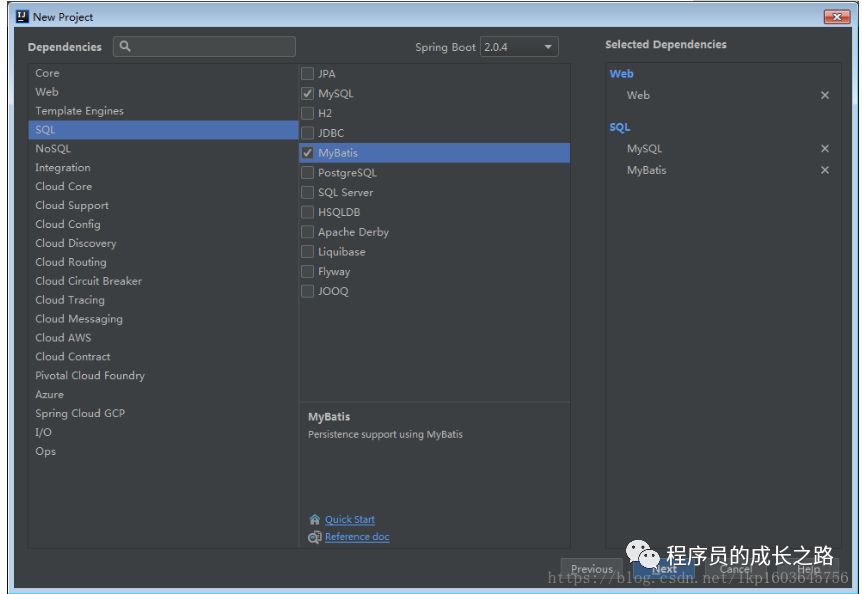
Task: Uncheck the MySQL checkbox
Action: coord(307,93)
